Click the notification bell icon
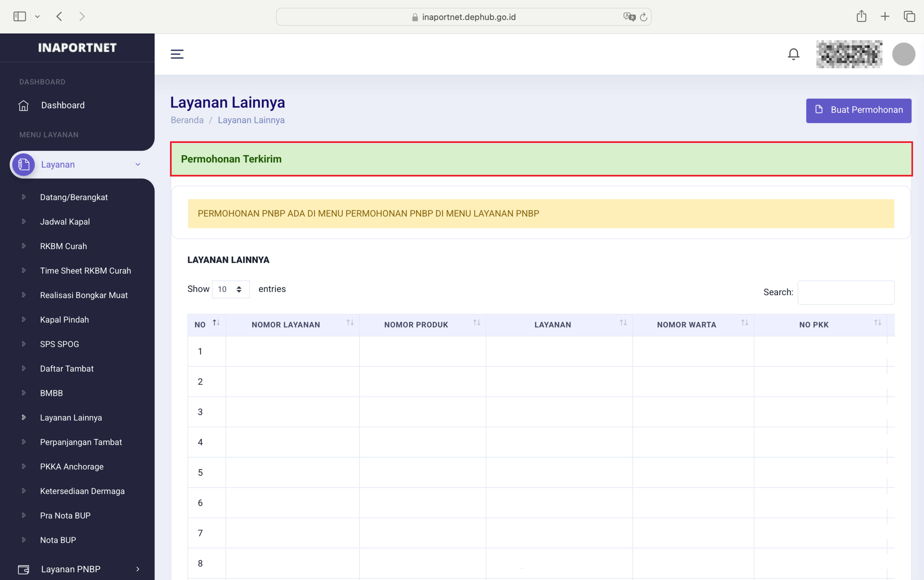The height and width of the screenshot is (580, 924). [x=793, y=54]
